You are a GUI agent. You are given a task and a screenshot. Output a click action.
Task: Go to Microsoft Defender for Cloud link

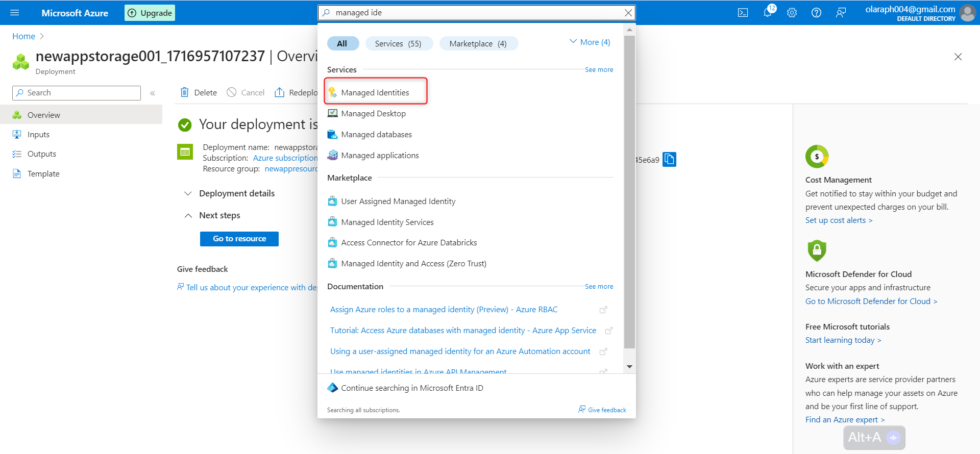(871, 301)
